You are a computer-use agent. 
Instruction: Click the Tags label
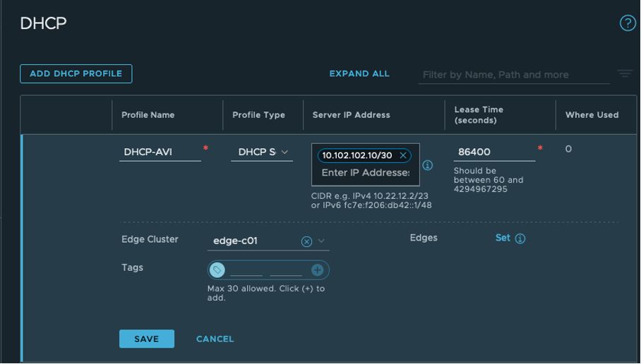coord(132,267)
